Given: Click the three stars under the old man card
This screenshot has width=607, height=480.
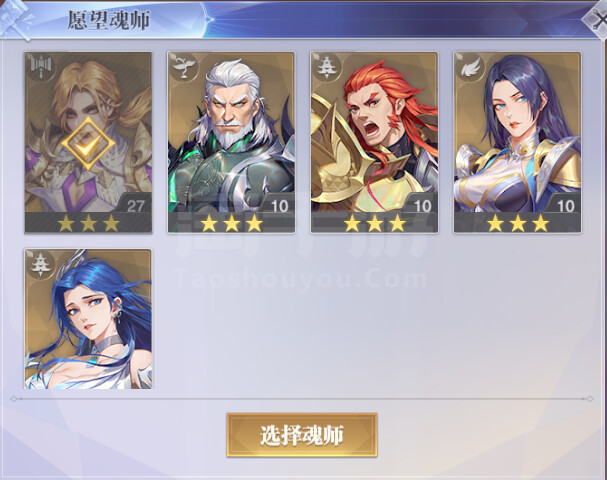Looking at the screenshot, I should click(x=231, y=224).
